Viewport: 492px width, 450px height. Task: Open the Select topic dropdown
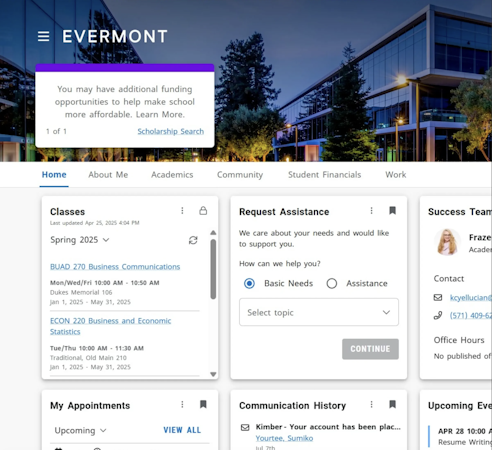tap(319, 312)
